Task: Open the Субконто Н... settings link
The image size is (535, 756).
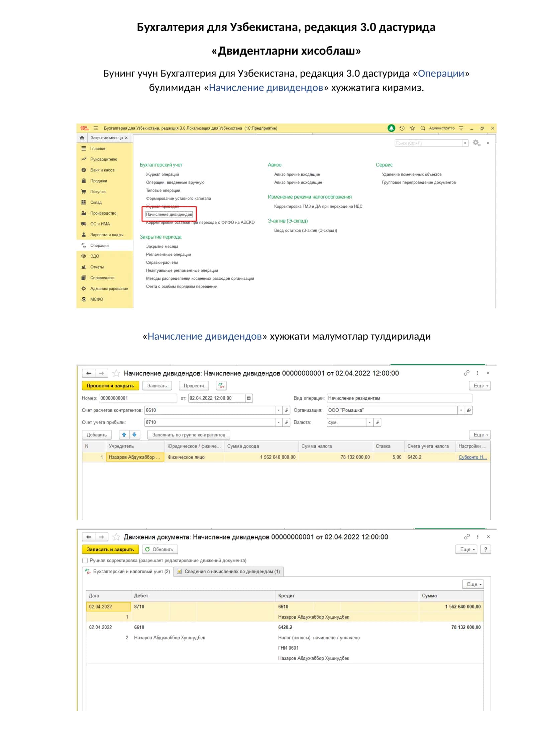Action: (x=472, y=457)
